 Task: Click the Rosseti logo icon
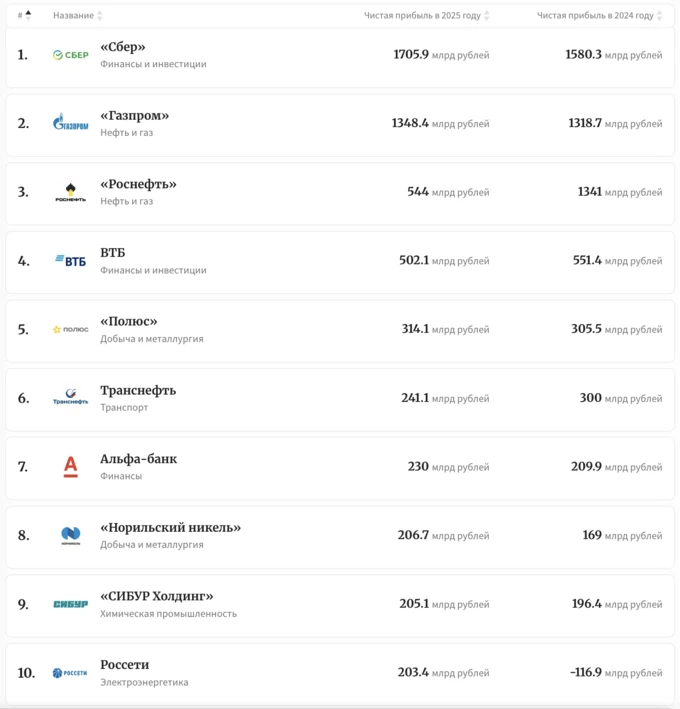(71, 673)
